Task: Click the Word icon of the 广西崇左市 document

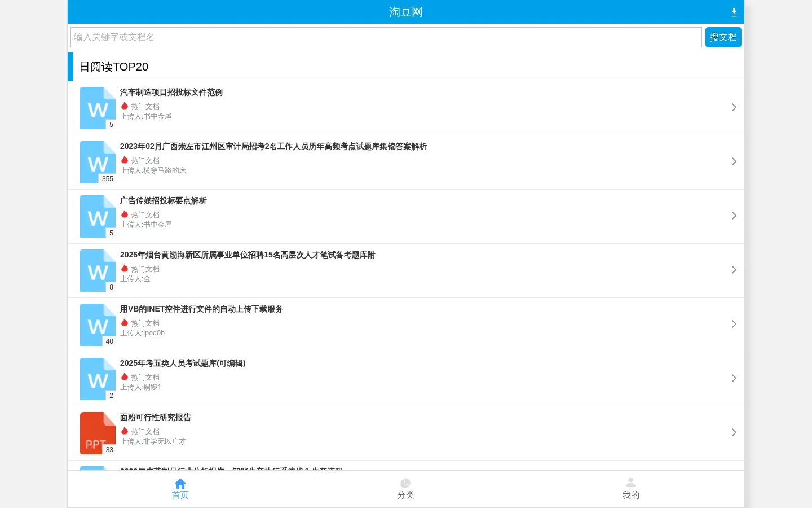Action: click(x=98, y=162)
